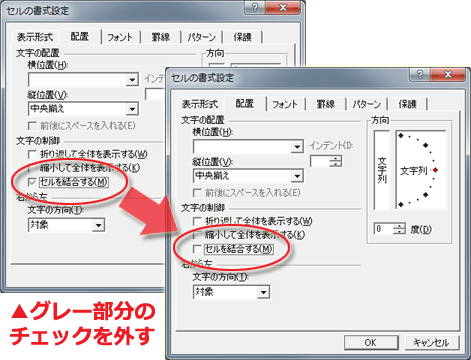Expand 横位置 dropdown in back dialog
471x360 pixels.
coord(132,80)
